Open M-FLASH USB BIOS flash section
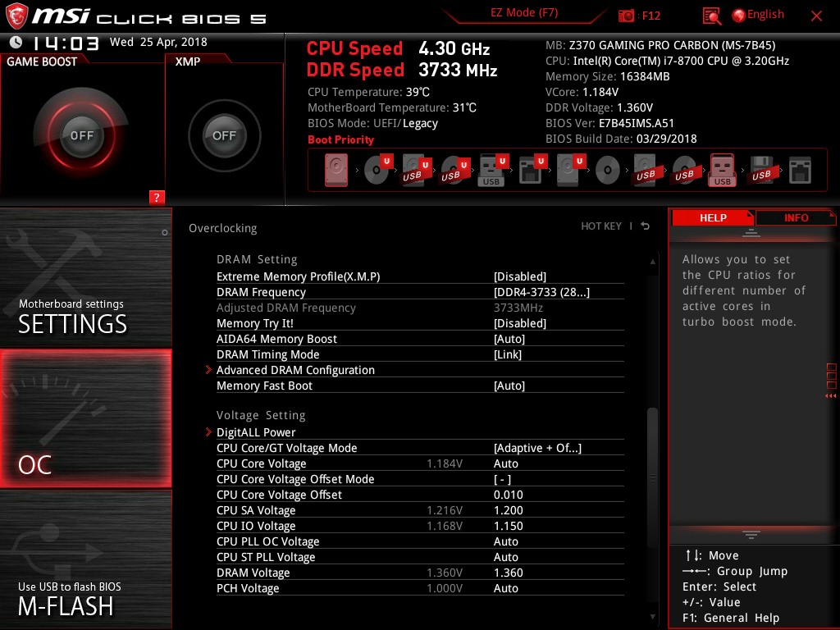 click(85, 560)
